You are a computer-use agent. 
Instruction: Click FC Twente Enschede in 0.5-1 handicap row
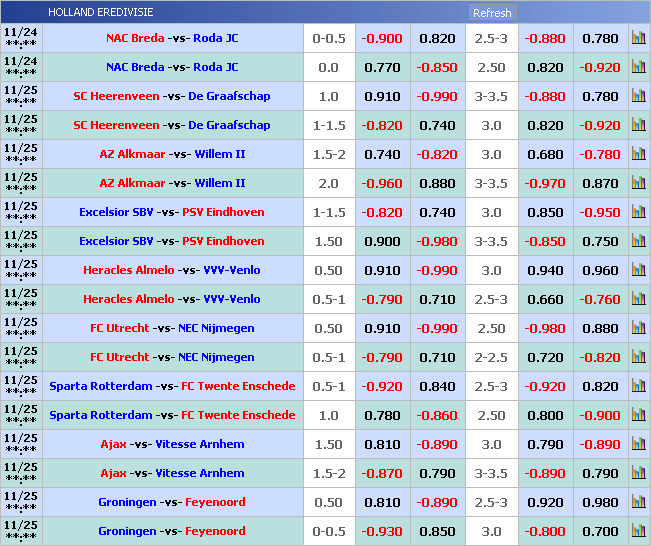click(x=238, y=387)
